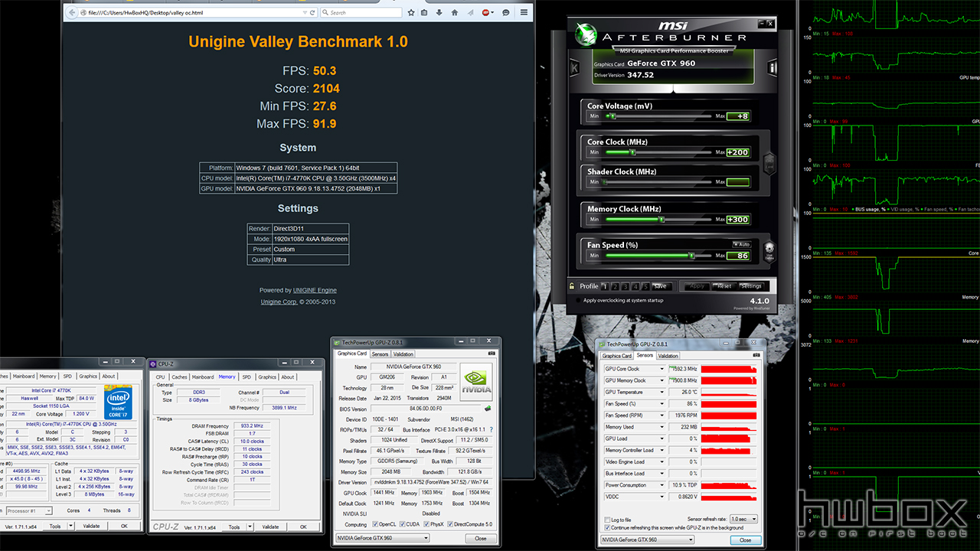The height and width of the screenshot is (551, 980).
Task: Open the Firefox downloads arrow
Action: click(x=439, y=13)
